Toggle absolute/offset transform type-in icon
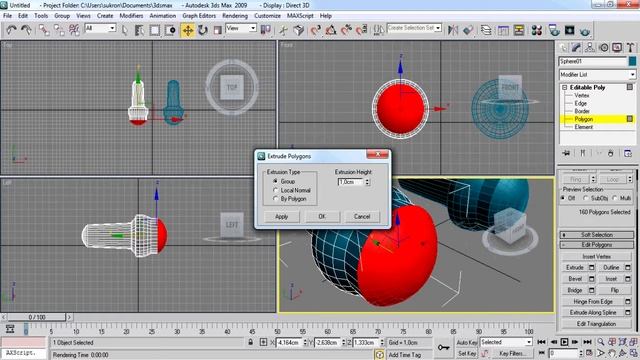 click(263, 342)
